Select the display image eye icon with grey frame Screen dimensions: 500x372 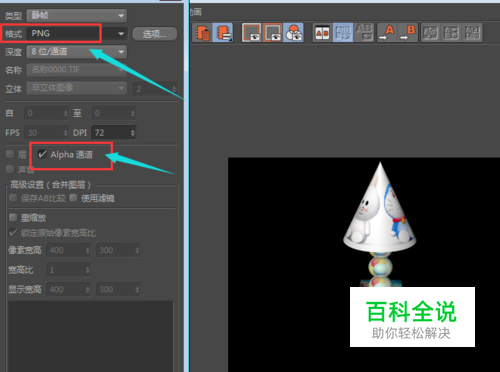click(252, 33)
